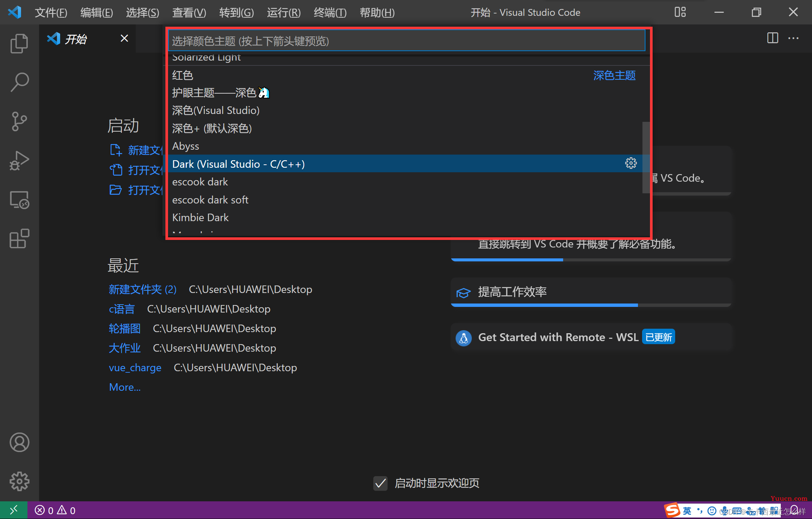Open the Remote Explorer view icon

pyautogui.click(x=19, y=200)
